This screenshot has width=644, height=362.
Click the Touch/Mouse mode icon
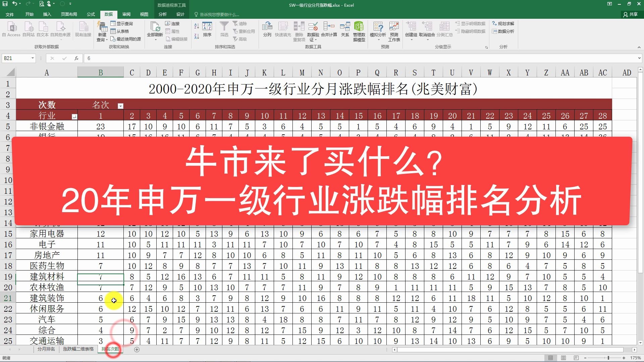pyautogui.click(x=49, y=4)
